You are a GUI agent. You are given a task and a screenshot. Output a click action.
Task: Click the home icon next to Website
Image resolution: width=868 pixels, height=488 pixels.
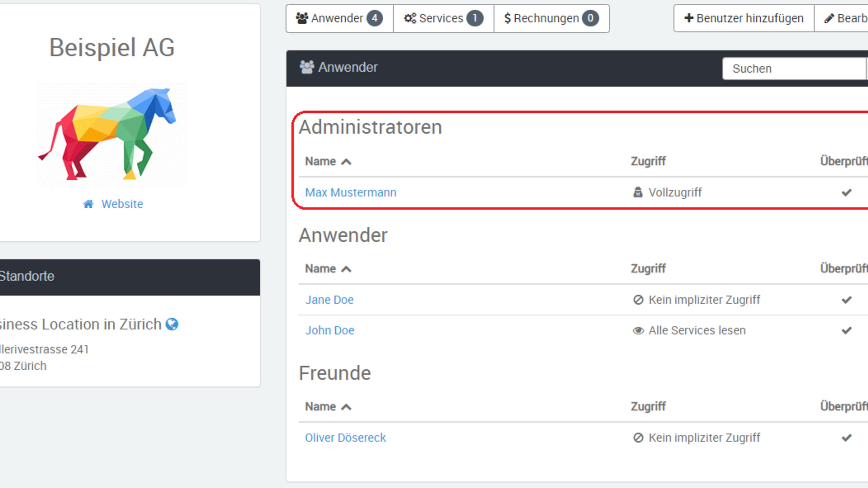pos(88,204)
